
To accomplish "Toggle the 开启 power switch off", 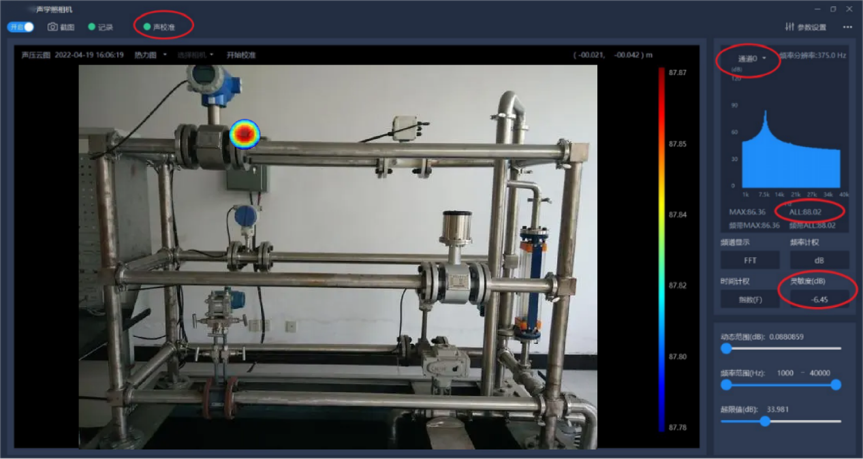I will 20,27.
